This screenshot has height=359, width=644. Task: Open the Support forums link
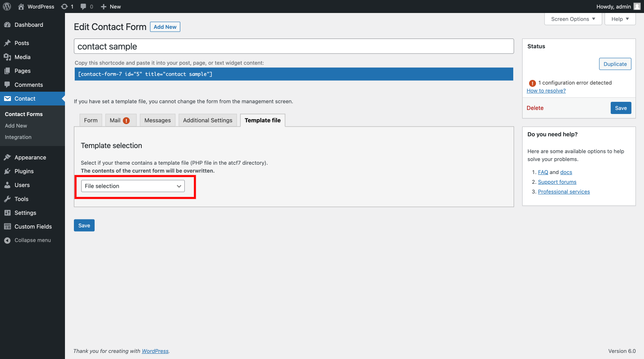(x=557, y=182)
